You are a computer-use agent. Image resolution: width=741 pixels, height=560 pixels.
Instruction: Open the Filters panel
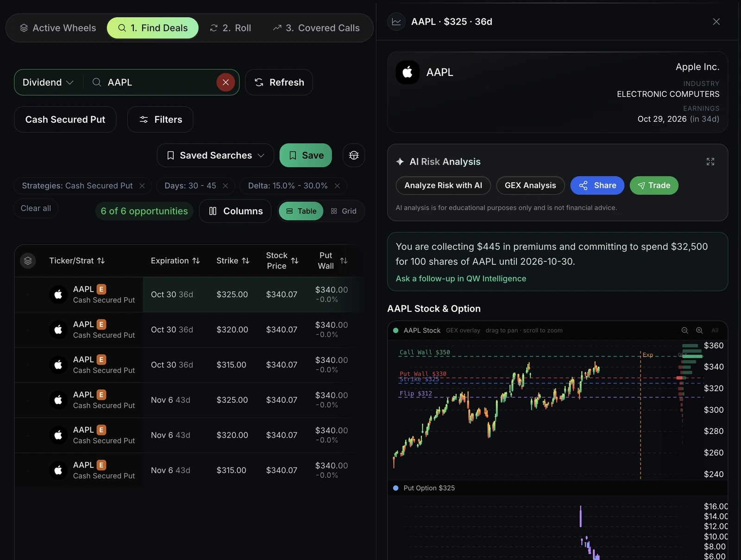(x=160, y=119)
